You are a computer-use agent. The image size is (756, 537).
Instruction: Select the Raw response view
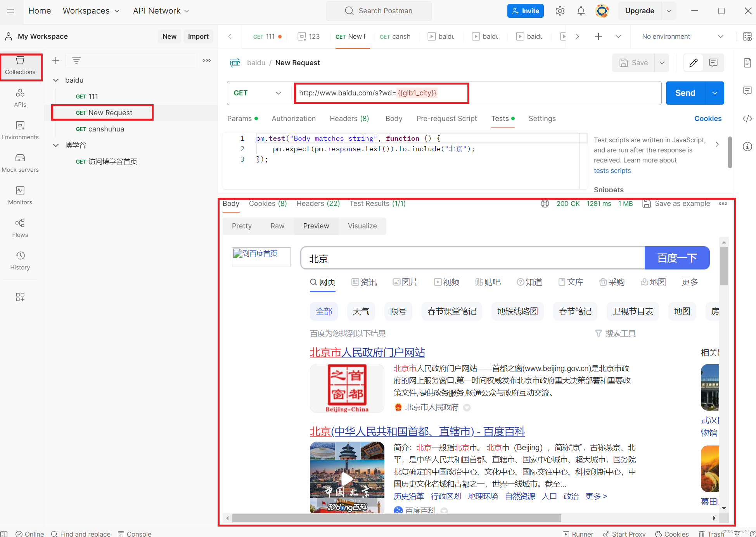277,226
